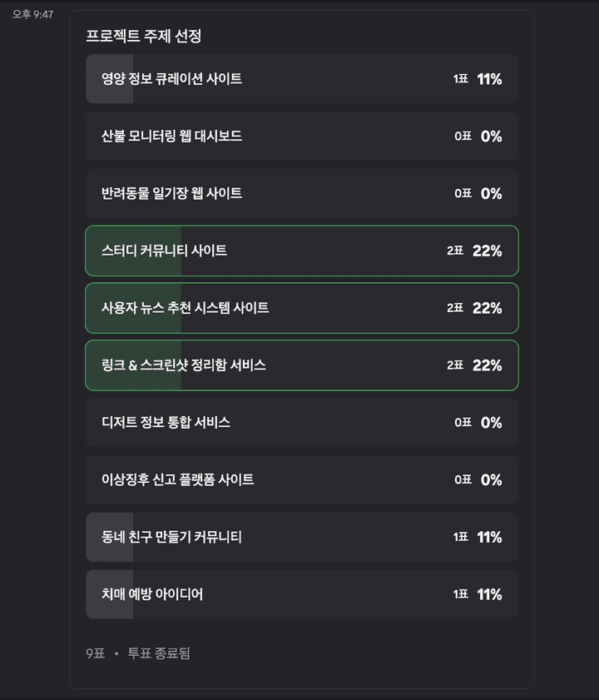Click the 투표 종료됨 status text
Image resolution: width=599 pixels, height=700 pixels.
(x=159, y=653)
